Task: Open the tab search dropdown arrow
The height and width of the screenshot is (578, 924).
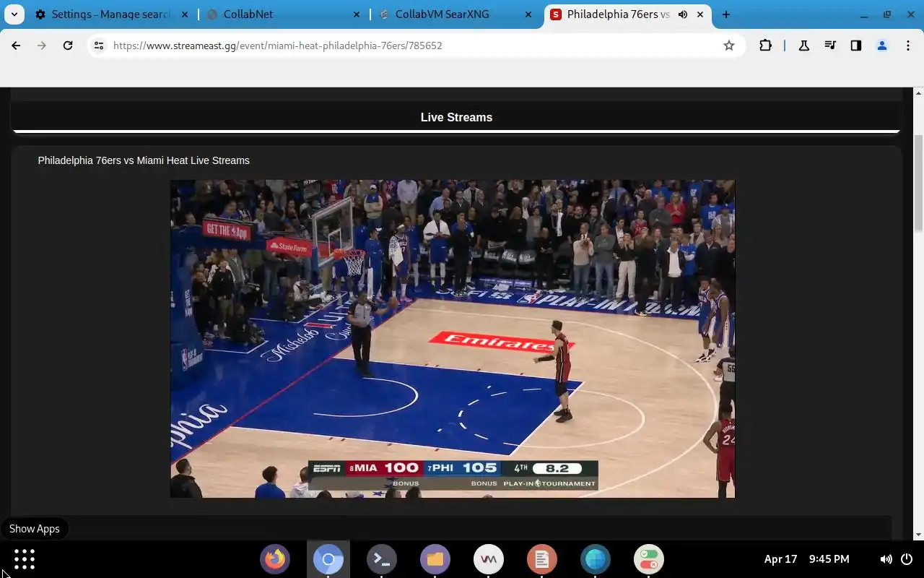Action: 14,14
